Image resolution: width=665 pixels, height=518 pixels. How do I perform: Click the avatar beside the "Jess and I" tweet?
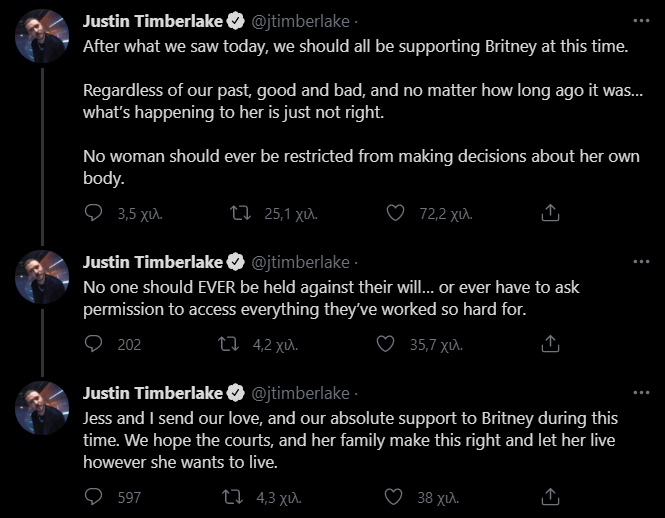(42, 408)
